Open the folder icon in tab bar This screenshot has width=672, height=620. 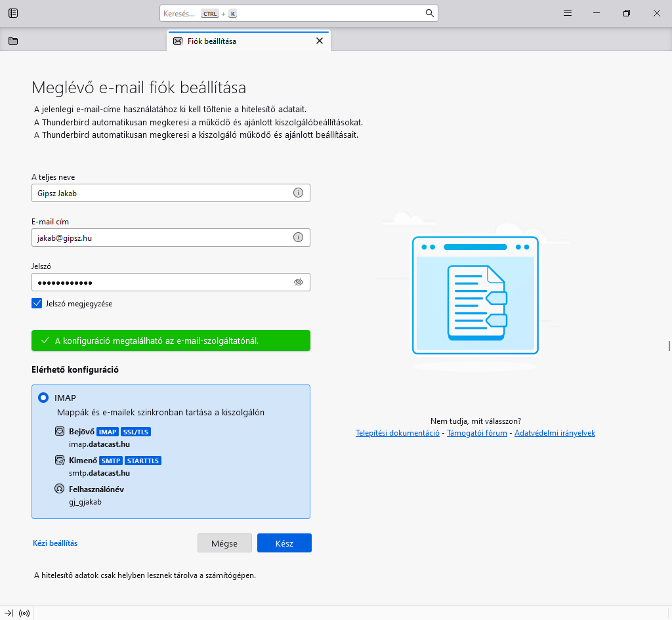pyautogui.click(x=13, y=41)
